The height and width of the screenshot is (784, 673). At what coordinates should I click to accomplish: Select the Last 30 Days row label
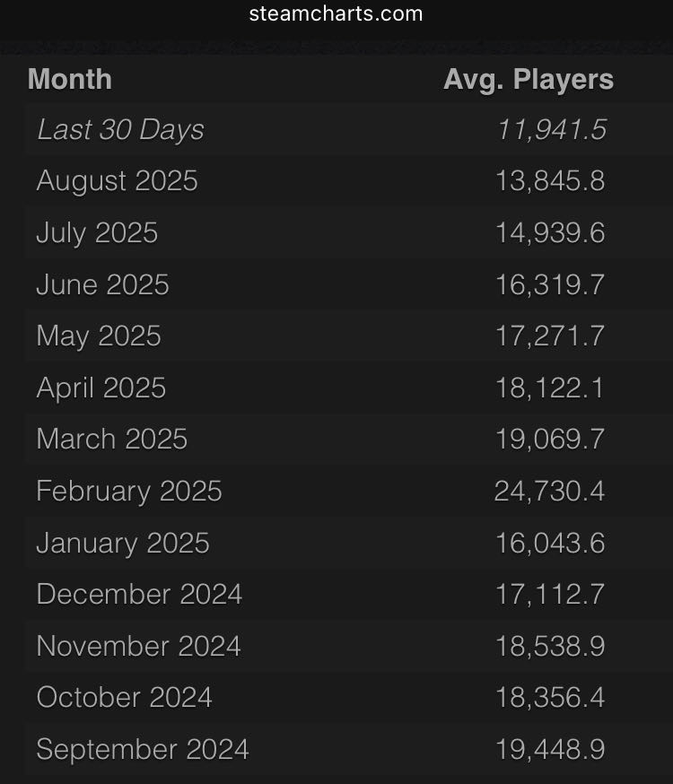[120, 130]
